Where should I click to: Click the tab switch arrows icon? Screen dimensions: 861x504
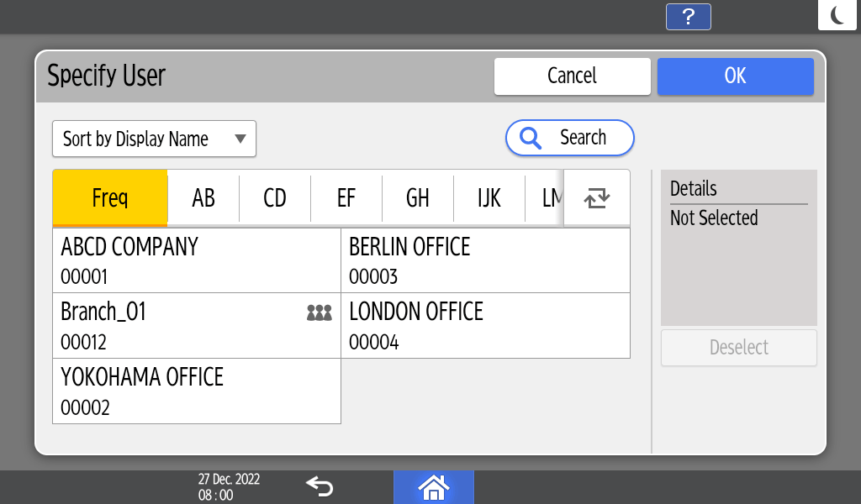(x=596, y=198)
